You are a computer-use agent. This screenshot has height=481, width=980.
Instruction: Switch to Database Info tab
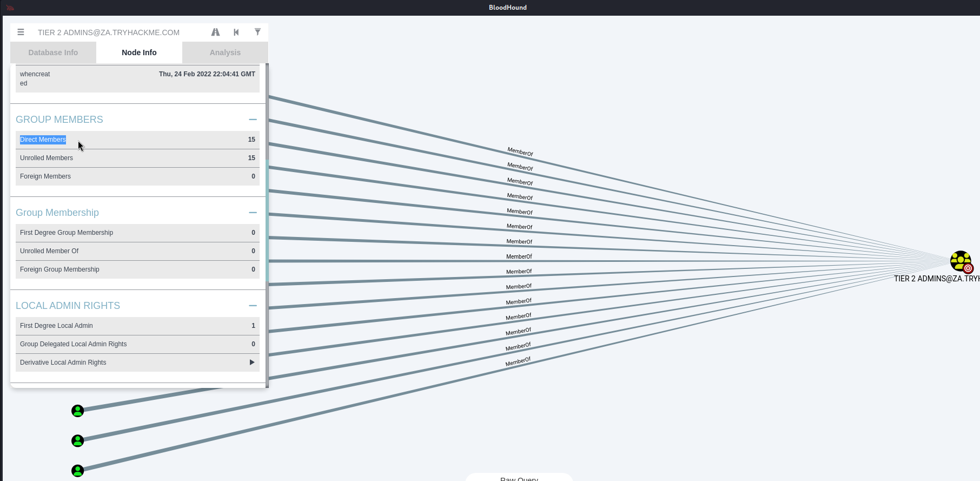click(x=53, y=52)
